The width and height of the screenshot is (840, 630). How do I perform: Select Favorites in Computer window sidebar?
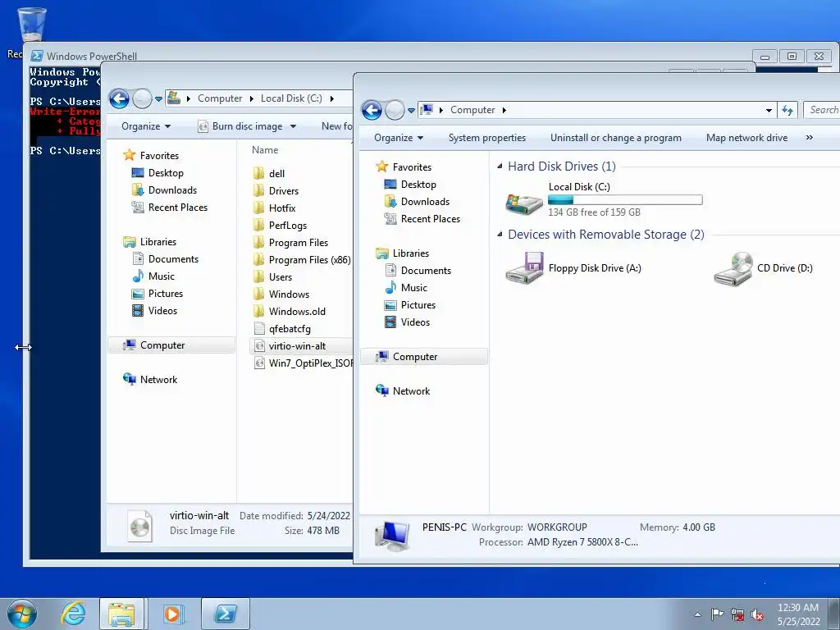[412, 167]
